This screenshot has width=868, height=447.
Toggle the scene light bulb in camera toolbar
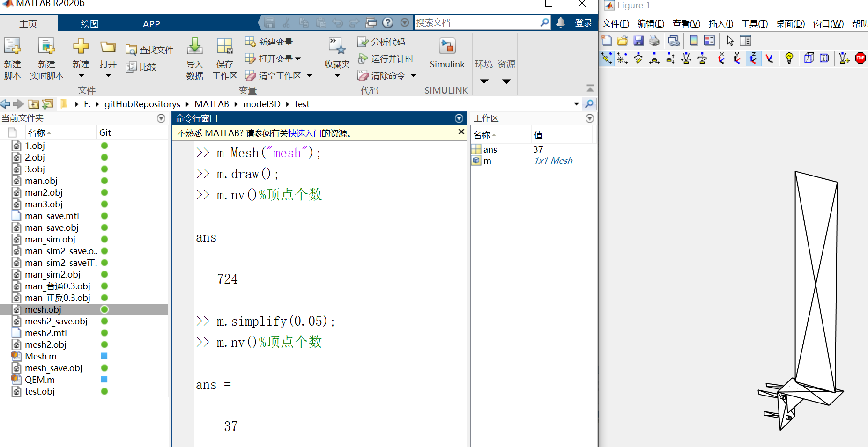point(789,59)
